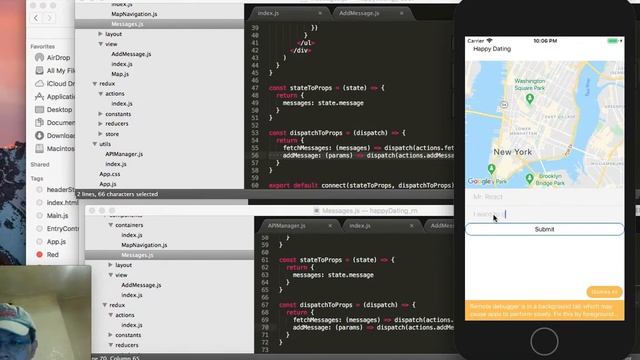Switch to index.js tab in top editor
Image resolution: width=640 pixels, height=360 pixels.
(x=268, y=13)
